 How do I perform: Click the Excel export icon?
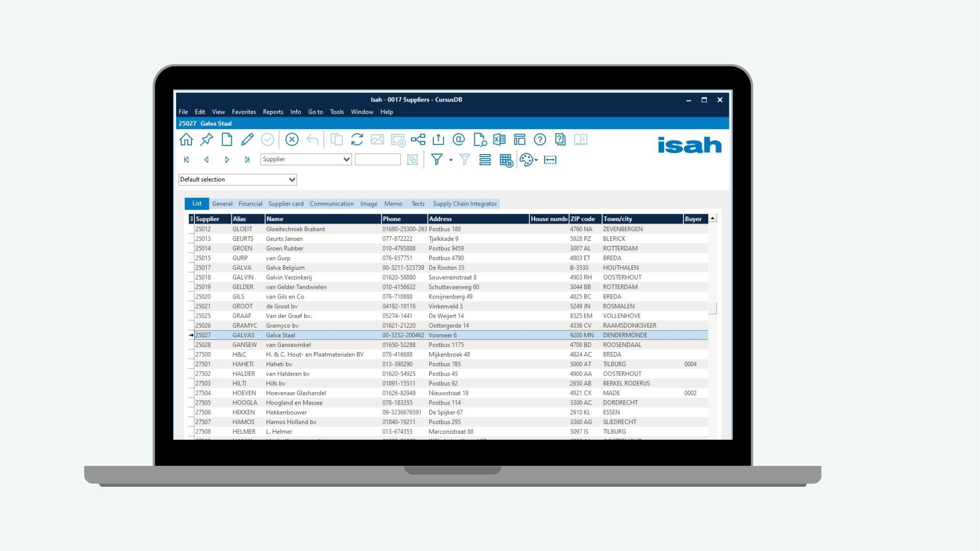click(x=499, y=139)
